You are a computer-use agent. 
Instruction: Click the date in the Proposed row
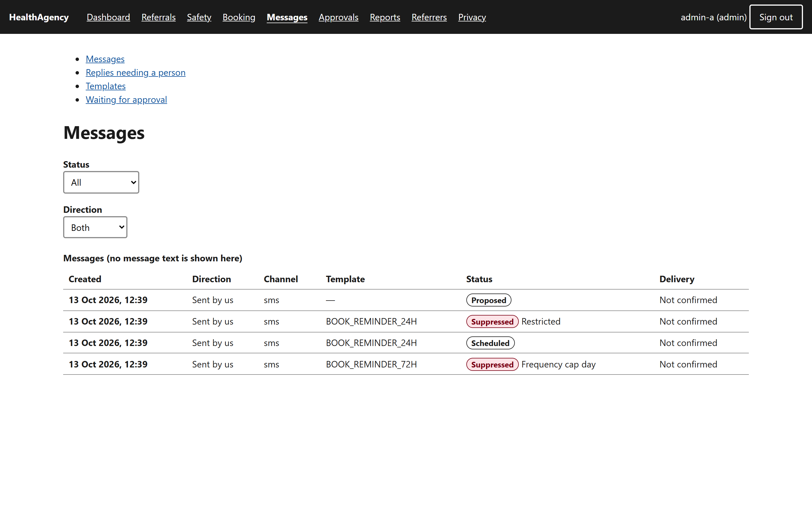tap(108, 300)
